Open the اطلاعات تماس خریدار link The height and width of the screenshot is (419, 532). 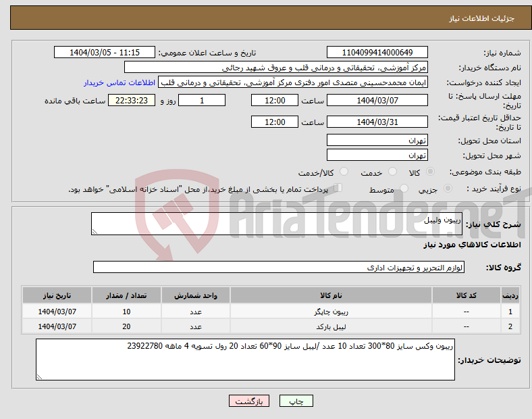(119, 82)
